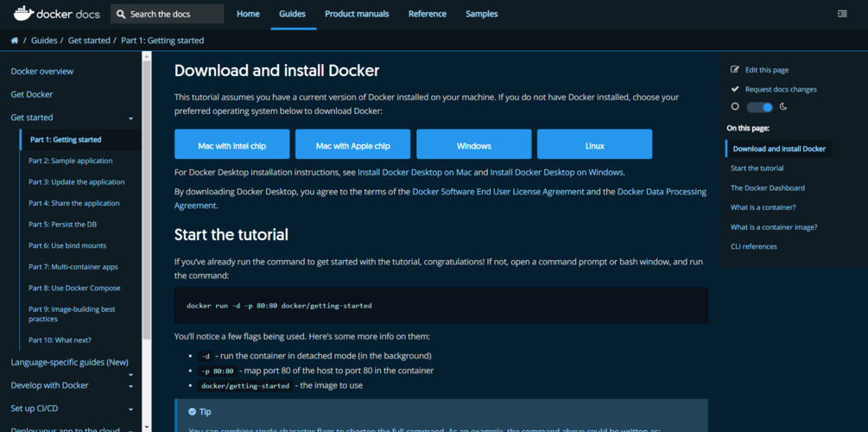Click the Search the docs field
Screen dimensions: 868x432
(168, 15)
